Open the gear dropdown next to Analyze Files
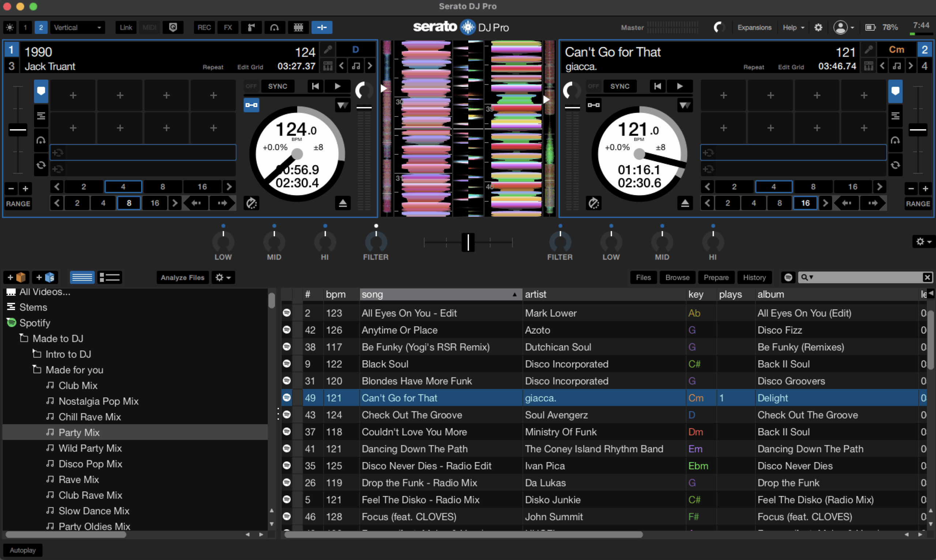The image size is (936, 560). coord(223,277)
